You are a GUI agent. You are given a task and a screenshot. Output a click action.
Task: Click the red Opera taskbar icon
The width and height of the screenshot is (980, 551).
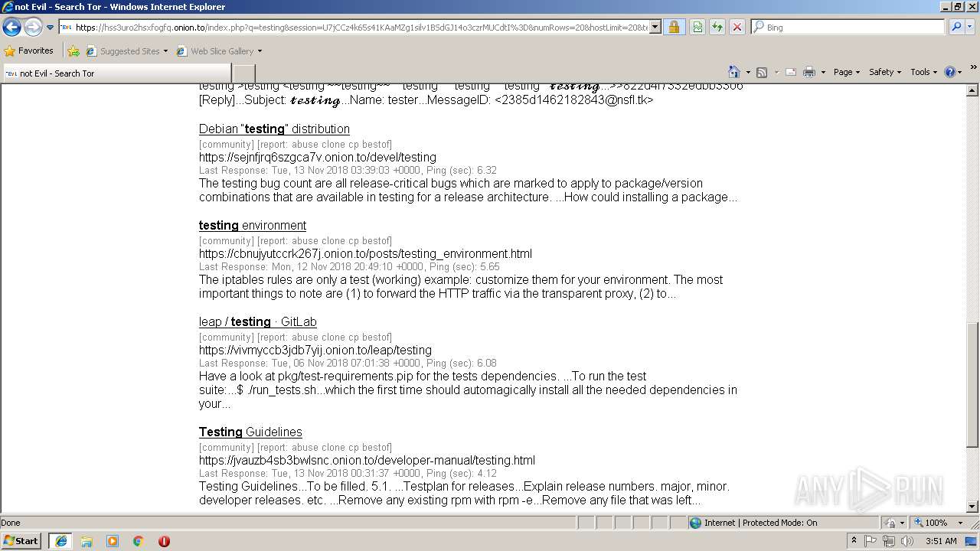[x=164, y=541]
